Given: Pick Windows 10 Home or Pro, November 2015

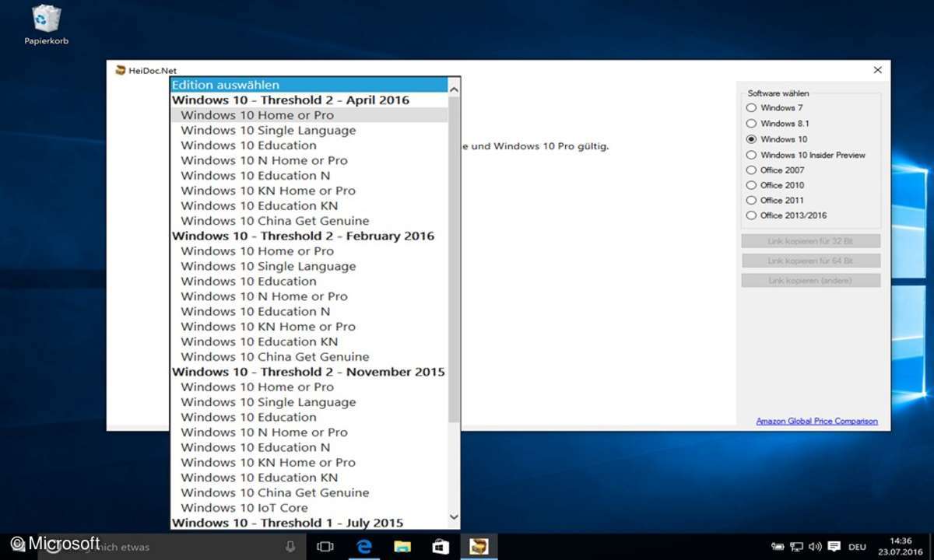Looking at the screenshot, I should (310, 387).
